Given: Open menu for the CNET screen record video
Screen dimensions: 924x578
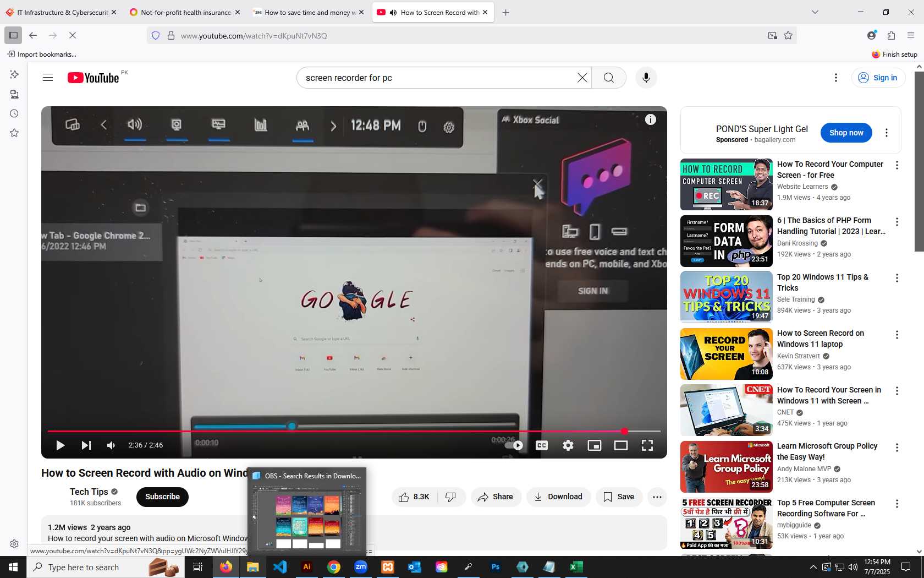Looking at the screenshot, I should [x=897, y=391].
